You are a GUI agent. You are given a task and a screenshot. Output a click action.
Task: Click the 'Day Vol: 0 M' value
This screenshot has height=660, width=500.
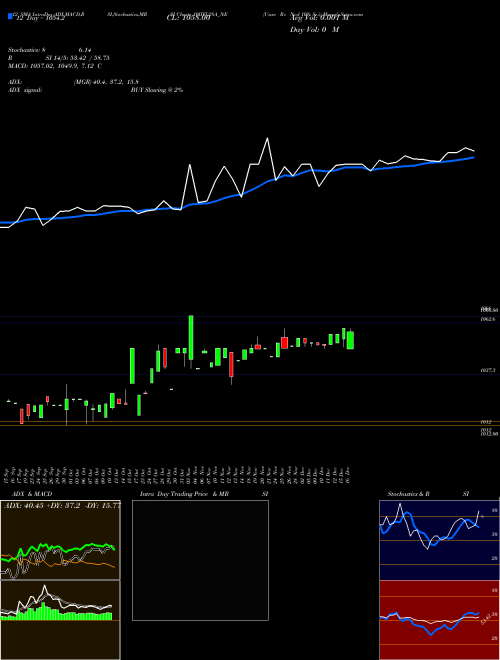click(314, 29)
